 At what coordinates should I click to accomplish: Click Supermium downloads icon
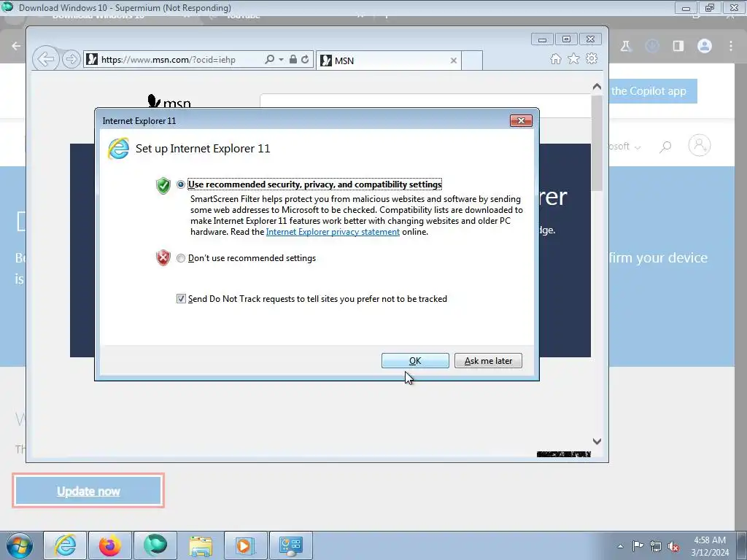tap(652, 46)
